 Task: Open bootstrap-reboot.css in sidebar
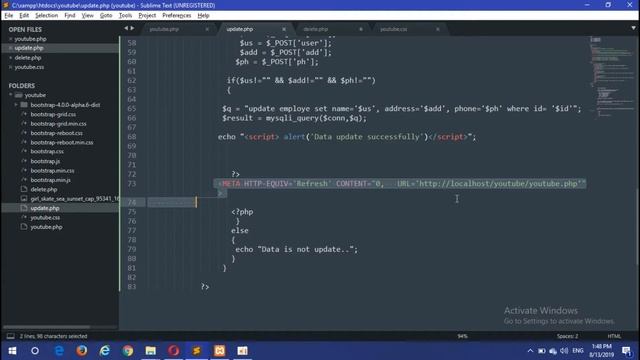[56, 133]
